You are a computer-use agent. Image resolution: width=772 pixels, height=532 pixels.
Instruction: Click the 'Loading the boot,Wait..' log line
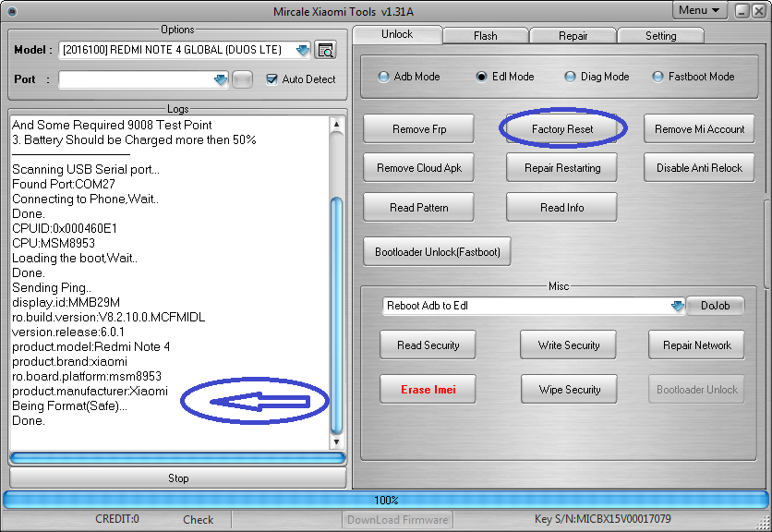(x=75, y=258)
